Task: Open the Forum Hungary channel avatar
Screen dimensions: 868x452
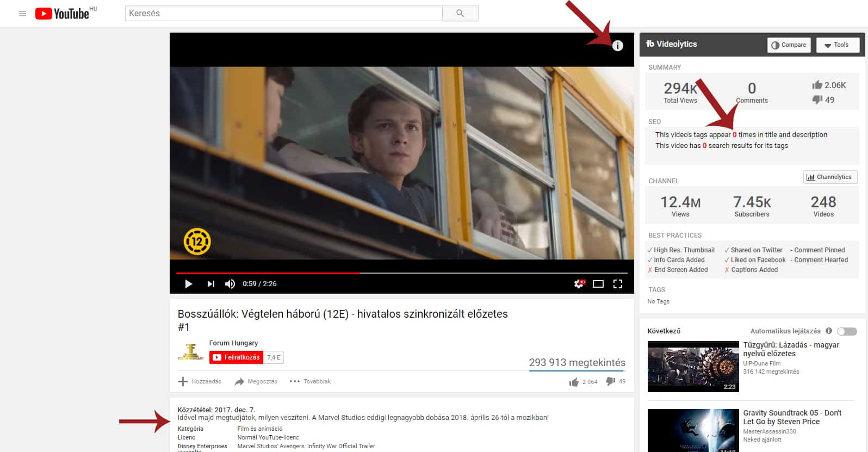Action: point(190,351)
